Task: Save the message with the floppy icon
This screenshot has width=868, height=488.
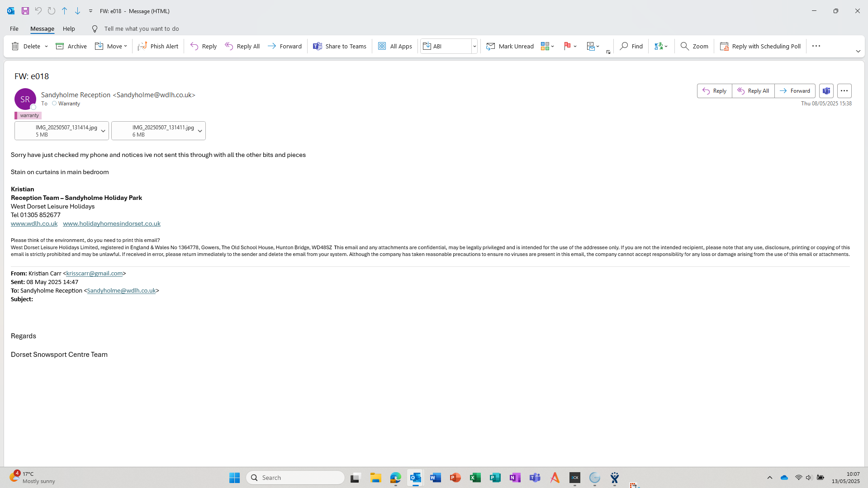Action: point(25,11)
